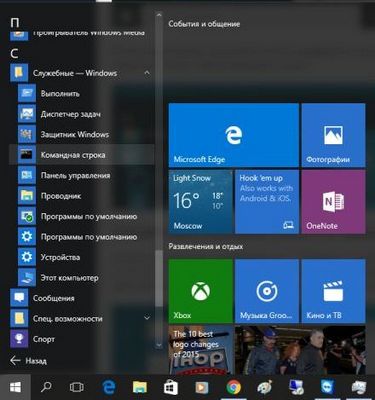375x400 pixels.
Task: Open news photo tile with people
Action: (x=300, y=350)
